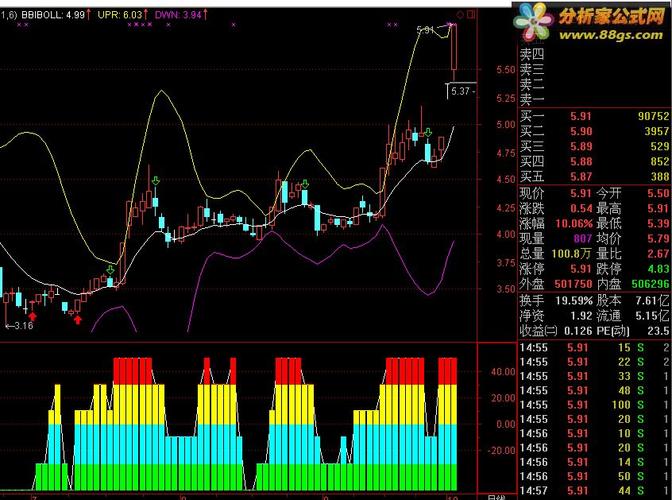Select the DWN 3.94 indicator value
This screenshot has width=672, height=500.
coord(178,15)
